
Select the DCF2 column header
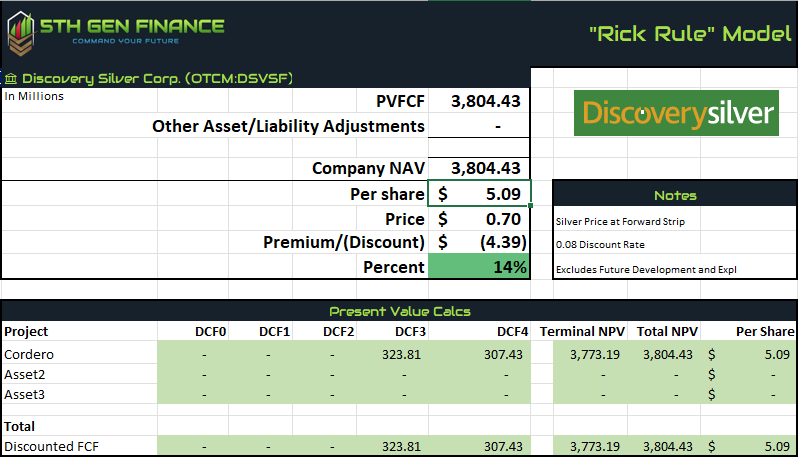(x=338, y=332)
